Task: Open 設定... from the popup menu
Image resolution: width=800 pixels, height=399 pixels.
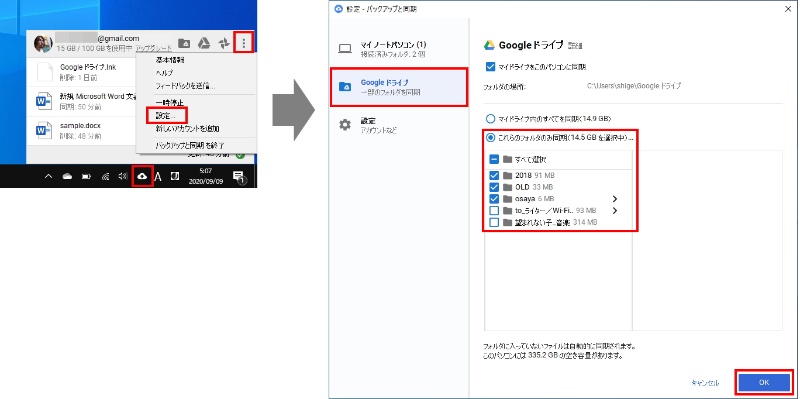Action: [166, 116]
